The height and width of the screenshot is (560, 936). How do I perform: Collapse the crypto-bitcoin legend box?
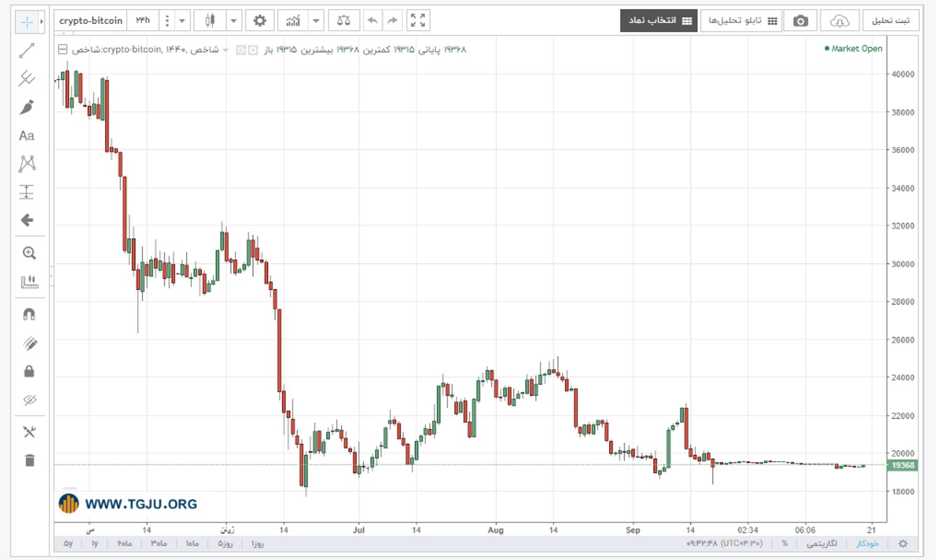pos(62,50)
